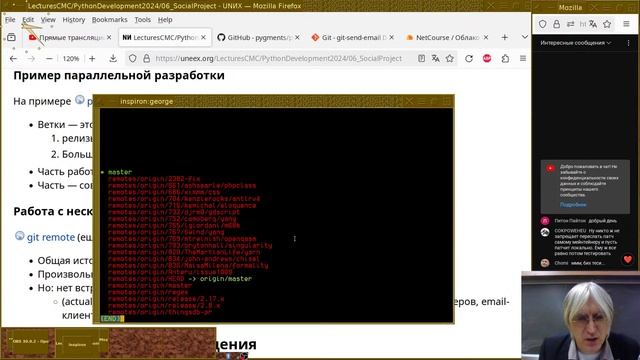Click the padlock icon in the Mozilla chat window
The image size is (640, 360).
(556, 24)
